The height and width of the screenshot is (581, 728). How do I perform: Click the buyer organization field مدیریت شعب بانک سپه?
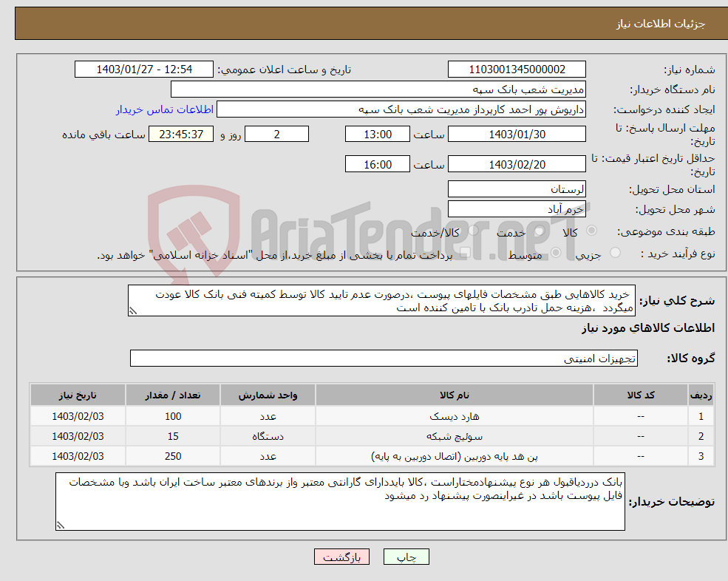click(378, 89)
